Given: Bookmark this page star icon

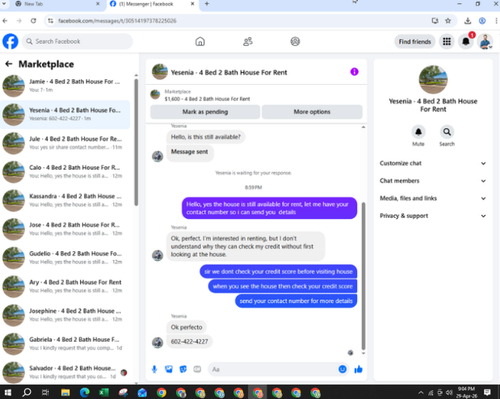Looking at the screenshot, I should point(448,21).
